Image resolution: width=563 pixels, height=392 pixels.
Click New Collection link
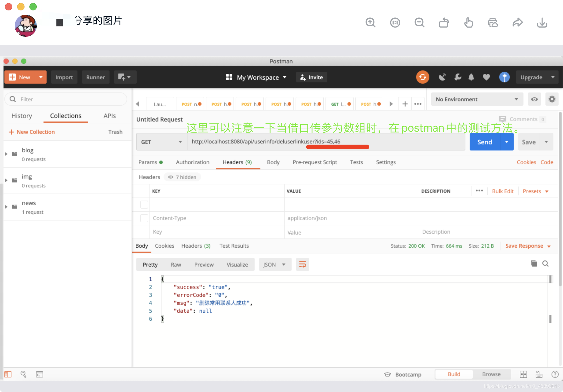tap(32, 132)
